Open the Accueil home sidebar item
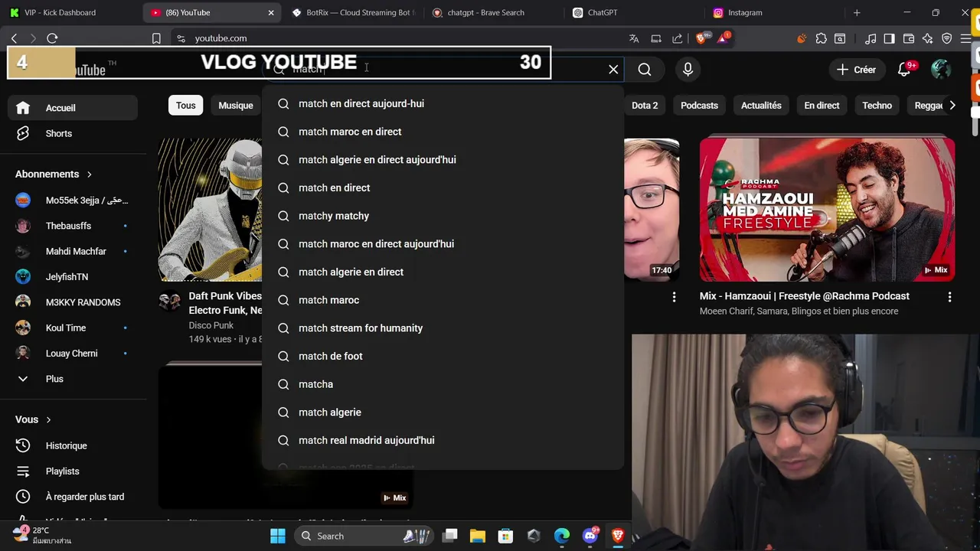 pos(73,108)
